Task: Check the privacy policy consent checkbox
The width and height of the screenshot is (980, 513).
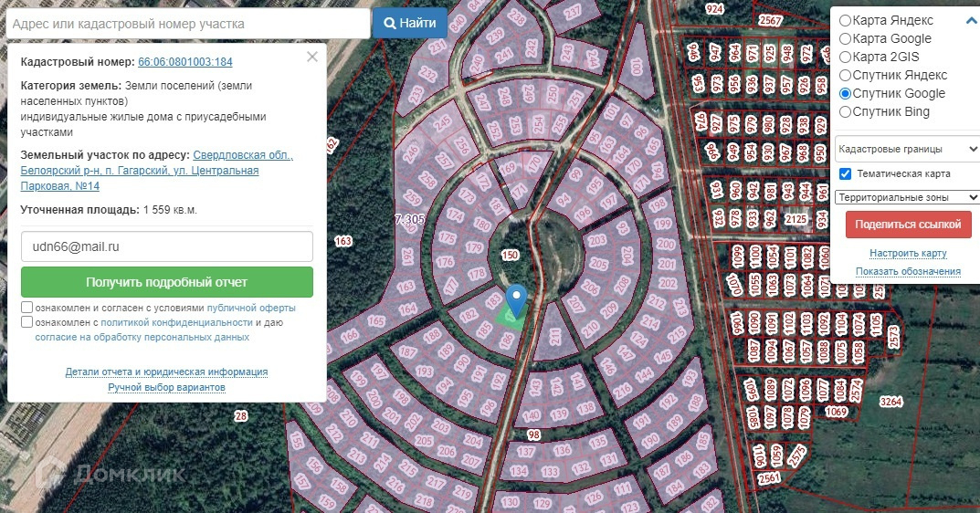Action: pyautogui.click(x=26, y=322)
